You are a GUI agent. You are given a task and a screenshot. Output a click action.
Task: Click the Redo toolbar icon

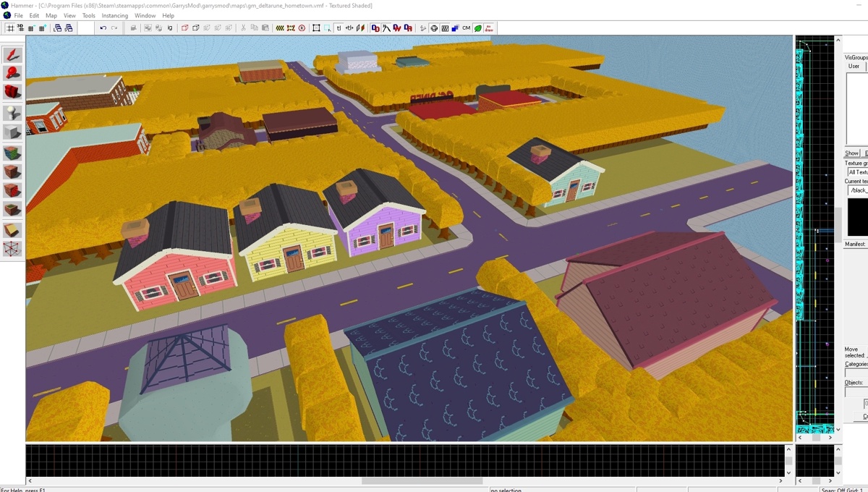pos(114,28)
